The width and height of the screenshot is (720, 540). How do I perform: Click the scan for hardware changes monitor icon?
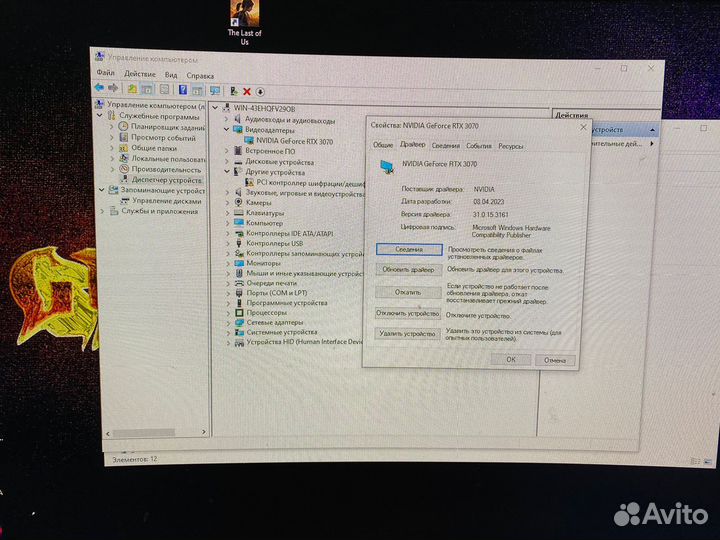point(214,90)
